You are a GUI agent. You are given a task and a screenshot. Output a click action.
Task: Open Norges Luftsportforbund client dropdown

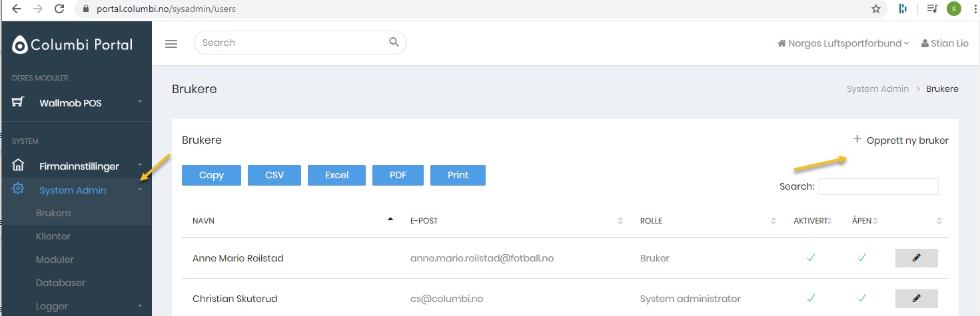[x=843, y=43]
